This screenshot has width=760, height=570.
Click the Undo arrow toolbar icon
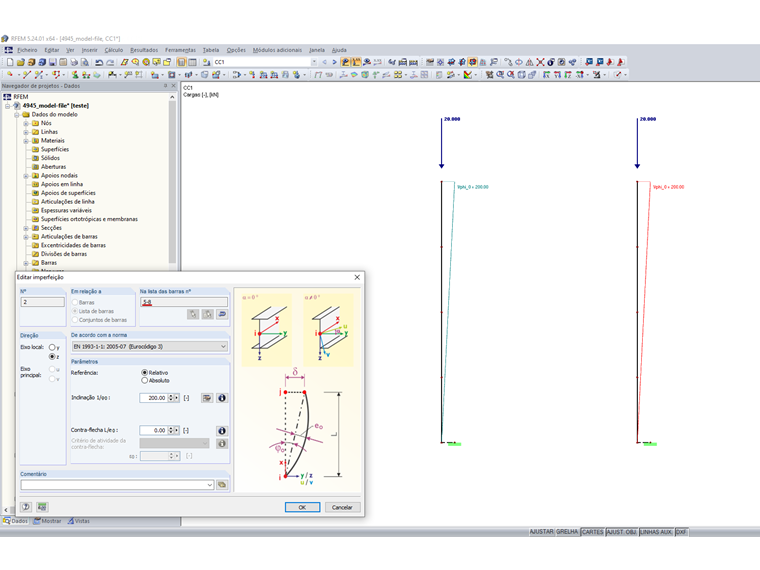pyautogui.click(x=99, y=62)
